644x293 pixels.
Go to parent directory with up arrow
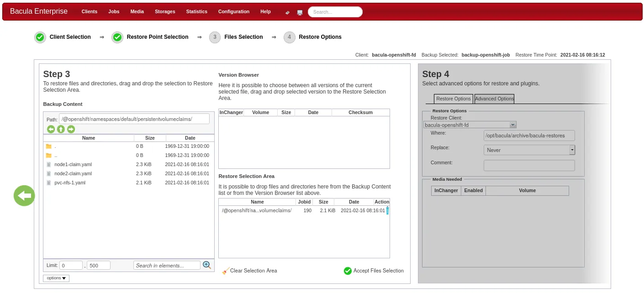[61, 129]
